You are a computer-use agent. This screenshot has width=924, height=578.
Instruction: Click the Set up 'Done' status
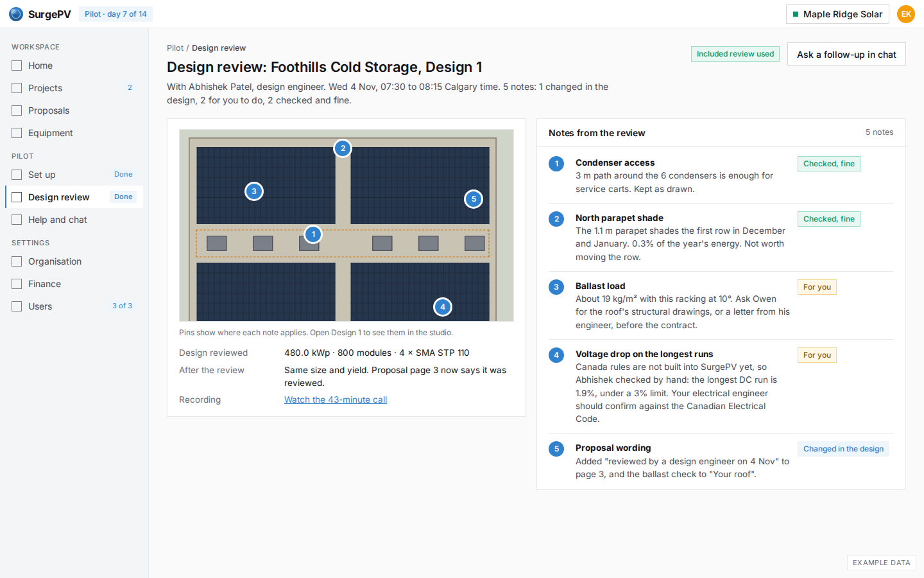click(x=123, y=175)
